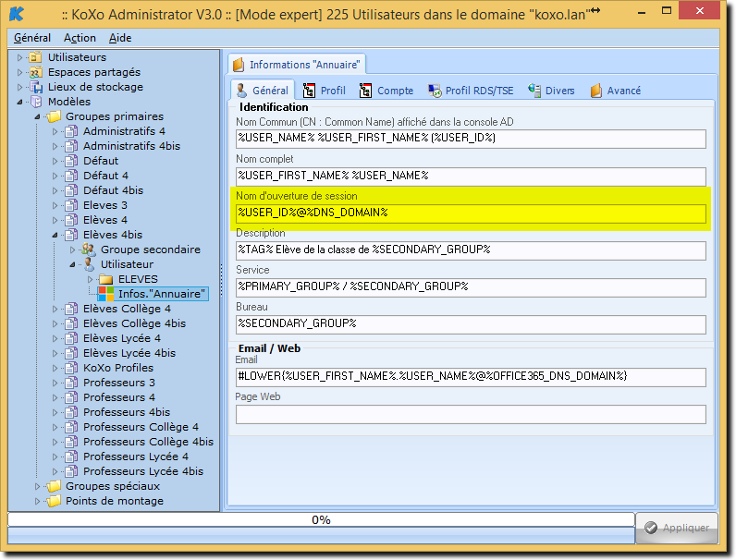The image size is (736, 560).
Task: Expand the Professeurs Lycée 4bis node
Action: [x=55, y=471]
